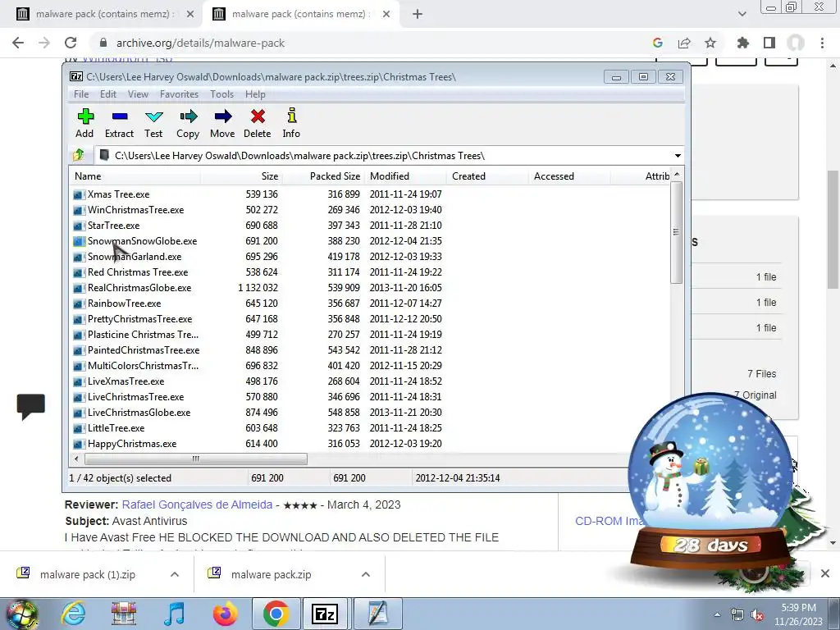Select WinChristmasTree.exe file
The image size is (840, 630).
(x=135, y=210)
